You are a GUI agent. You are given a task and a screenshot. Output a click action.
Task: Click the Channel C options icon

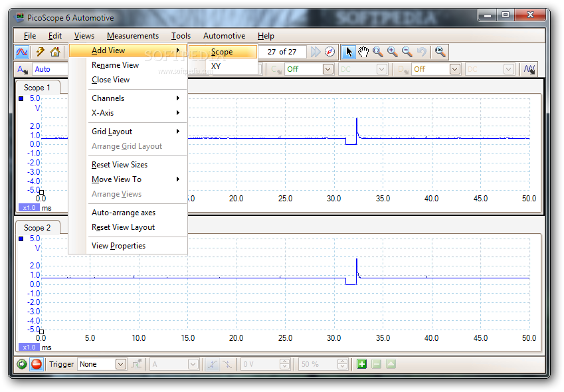[276, 69]
